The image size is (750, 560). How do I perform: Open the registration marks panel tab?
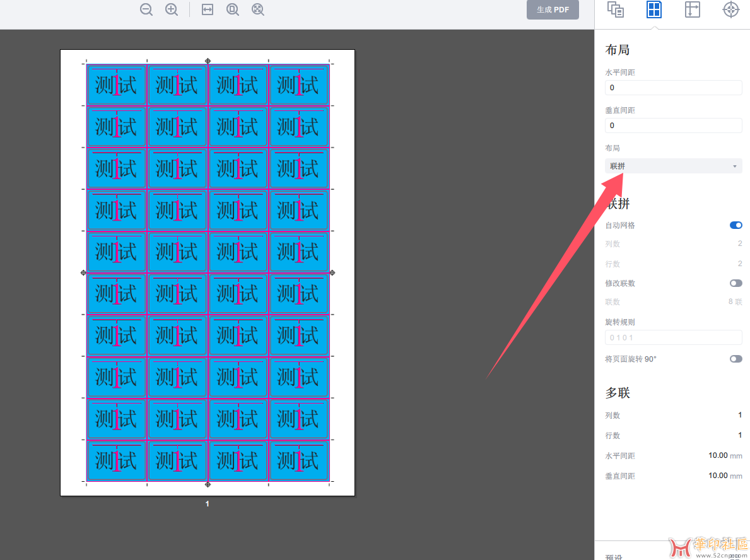[x=730, y=9]
